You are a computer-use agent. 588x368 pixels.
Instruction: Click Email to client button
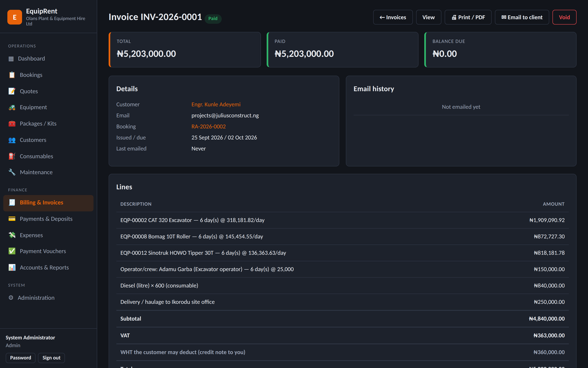tap(522, 17)
